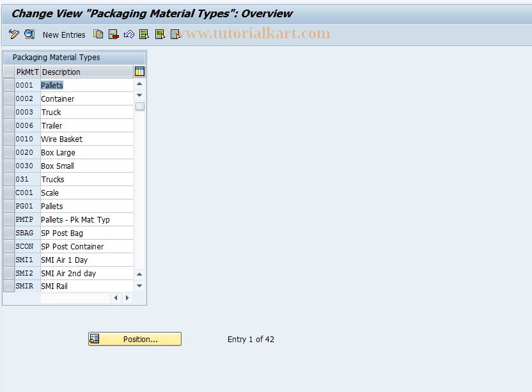Click the SMI Rail description field
532x392 pixels.
[87, 286]
